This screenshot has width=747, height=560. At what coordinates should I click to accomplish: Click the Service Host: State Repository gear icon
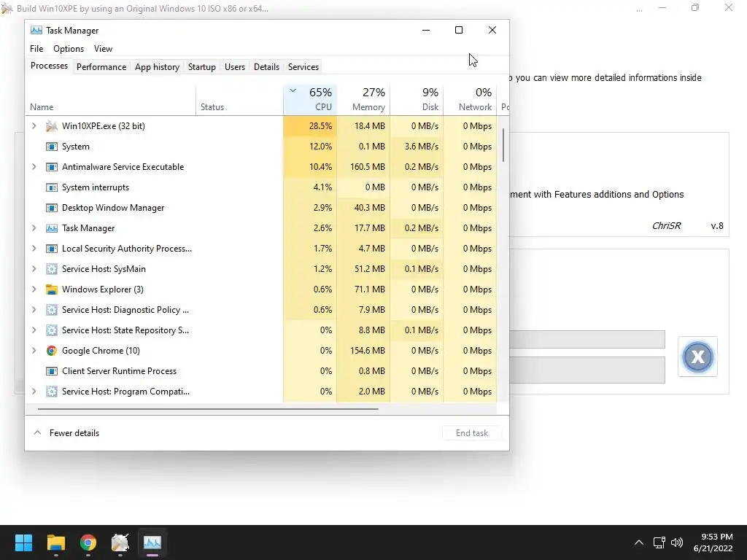pyautogui.click(x=52, y=330)
